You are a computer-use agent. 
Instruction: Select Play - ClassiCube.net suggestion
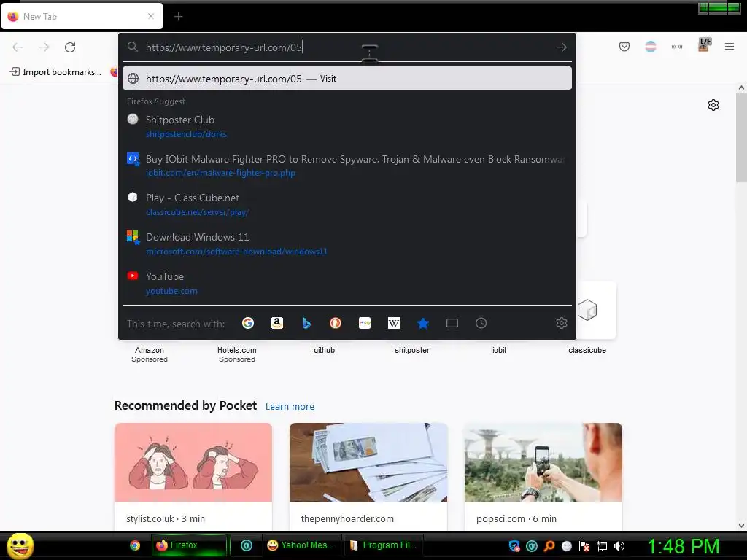click(347, 205)
